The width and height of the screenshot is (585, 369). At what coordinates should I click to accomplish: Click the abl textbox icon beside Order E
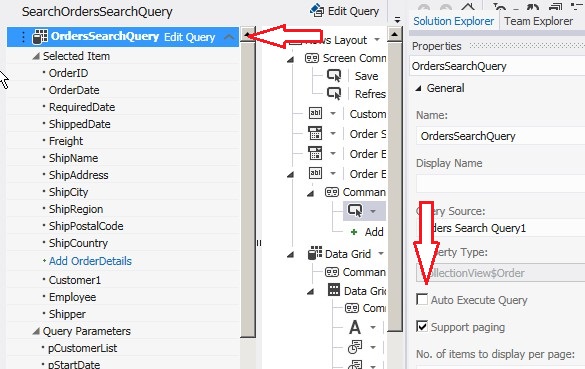pyautogui.click(x=315, y=173)
